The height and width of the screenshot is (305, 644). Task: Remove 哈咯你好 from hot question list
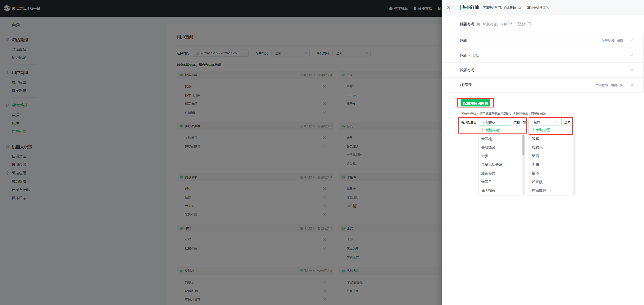point(325,248)
